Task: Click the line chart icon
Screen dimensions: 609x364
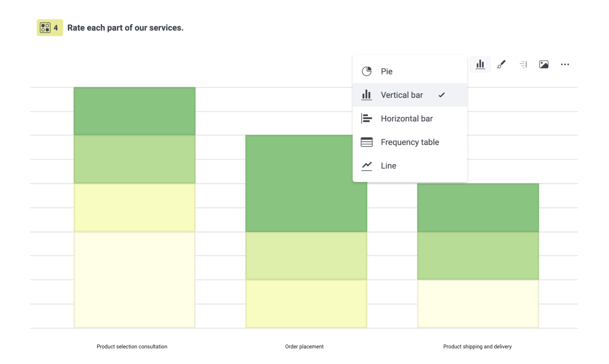Action: coord(367,166)
